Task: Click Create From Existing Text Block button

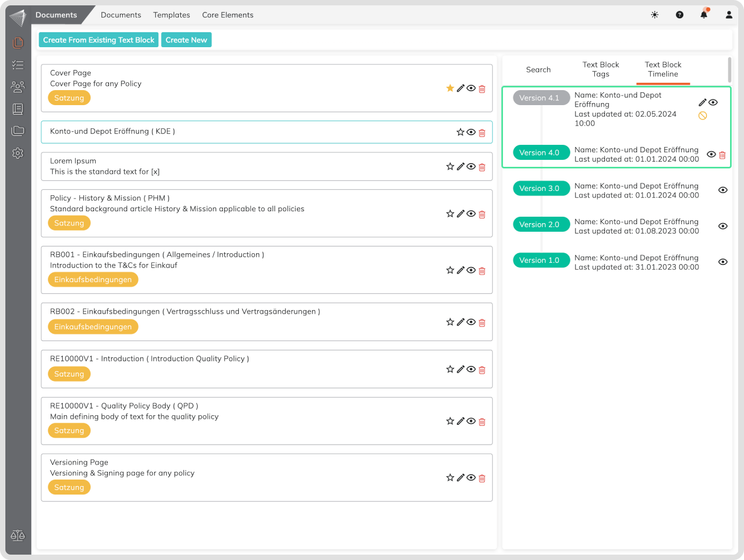Action: (x=99, y=40)
